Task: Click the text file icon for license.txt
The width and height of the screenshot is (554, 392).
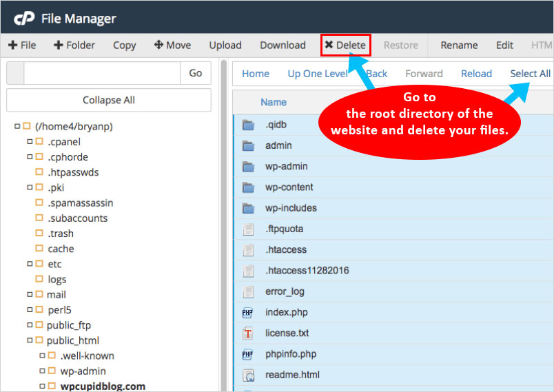Action: pos(248,333)
